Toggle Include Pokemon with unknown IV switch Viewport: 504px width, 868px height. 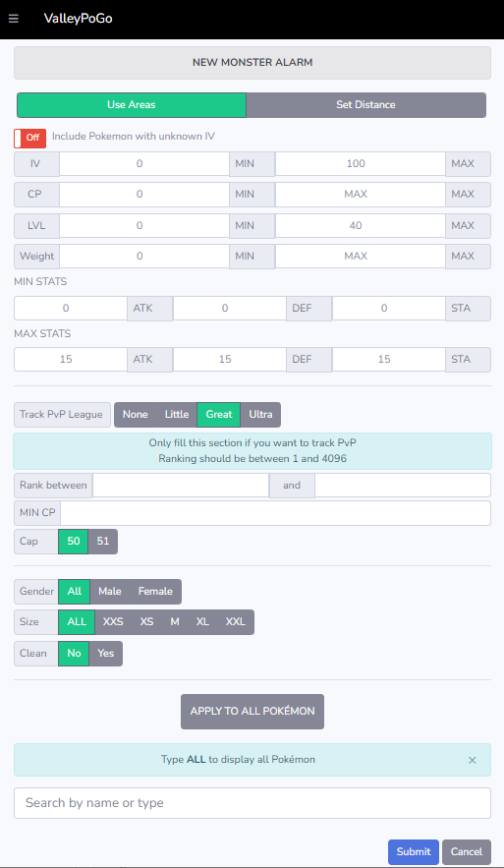pyautogui.click(x=29, y=138)
